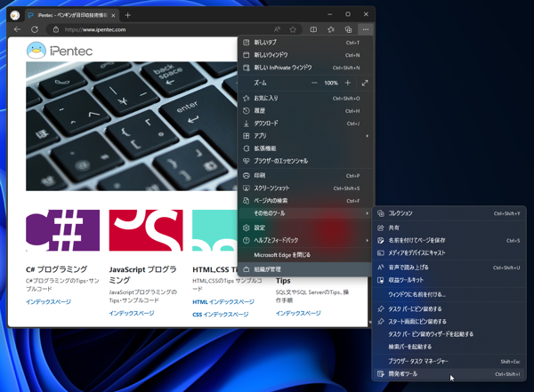The width and height of the screenshot is (534, 392).
Task: Open Collections toolbar icon
Action: [348, 29]
